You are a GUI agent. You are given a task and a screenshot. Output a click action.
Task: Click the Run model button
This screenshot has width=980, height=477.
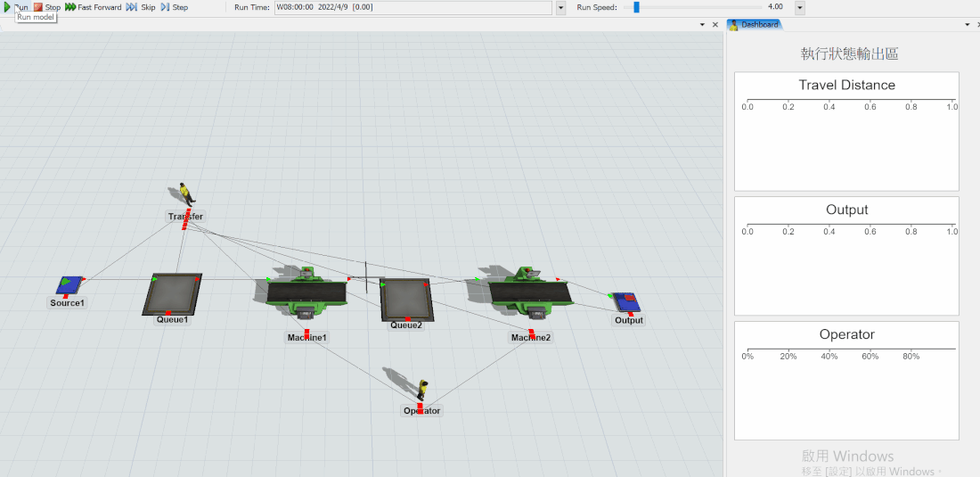pos(15,7)
